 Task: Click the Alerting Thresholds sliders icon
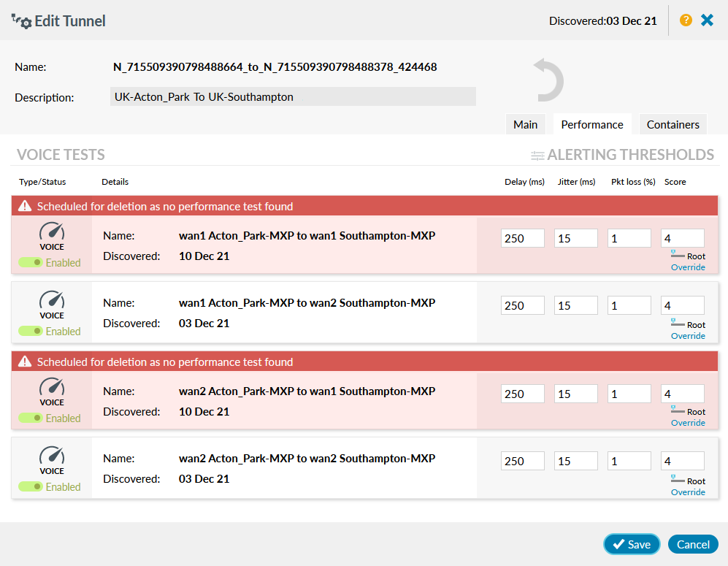[538, 155]
